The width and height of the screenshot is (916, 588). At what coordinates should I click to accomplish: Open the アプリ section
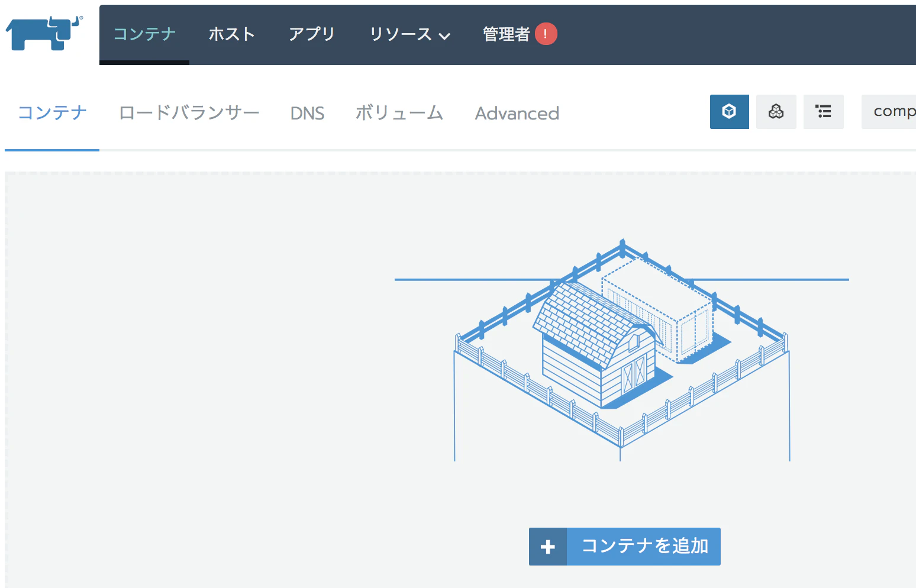point(312,35)
